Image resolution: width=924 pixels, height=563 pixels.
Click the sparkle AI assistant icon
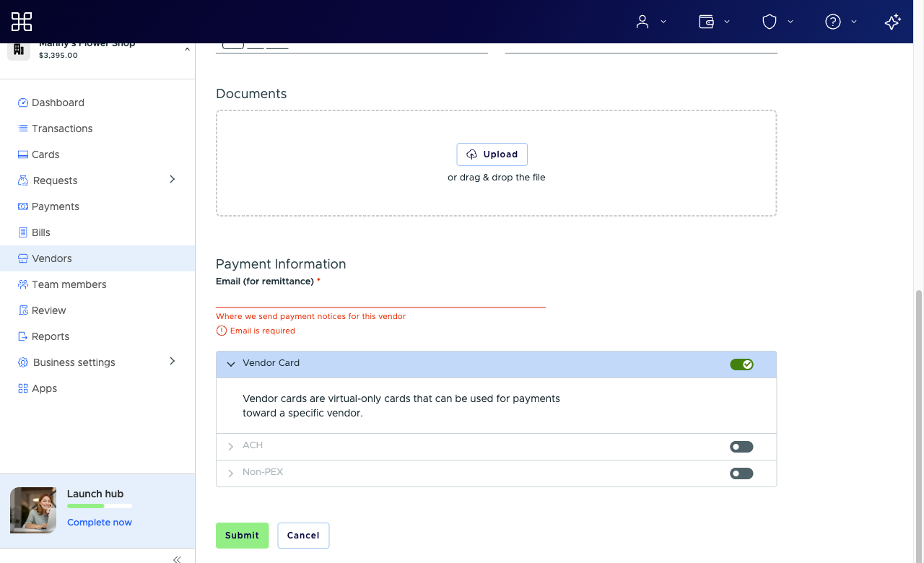[x=893, y=22]
